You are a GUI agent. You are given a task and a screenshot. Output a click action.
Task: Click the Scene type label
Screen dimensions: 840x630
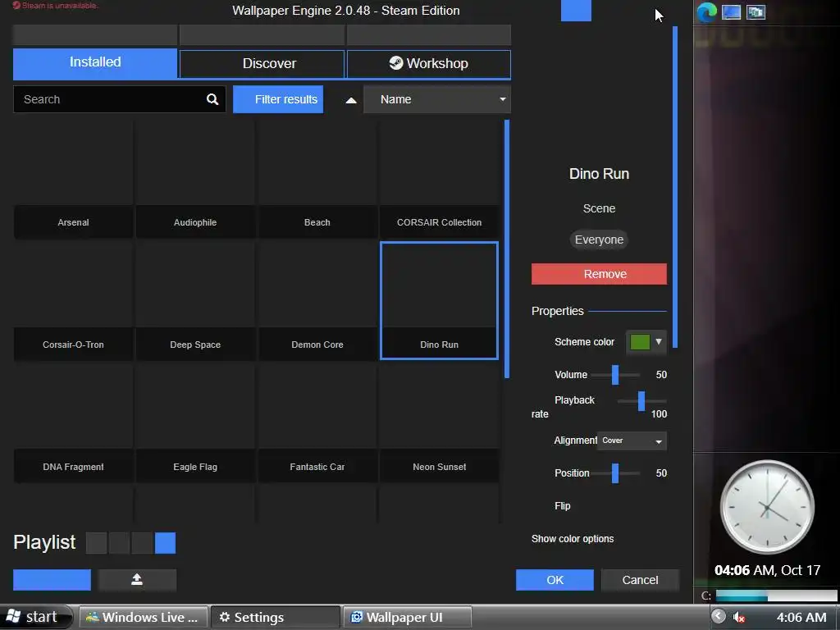[x=599, y=208]
